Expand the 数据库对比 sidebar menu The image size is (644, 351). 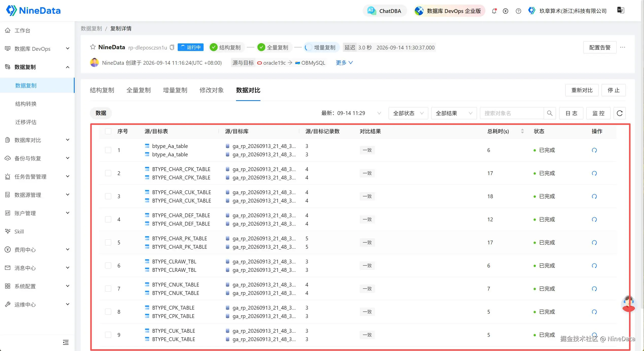37,140
